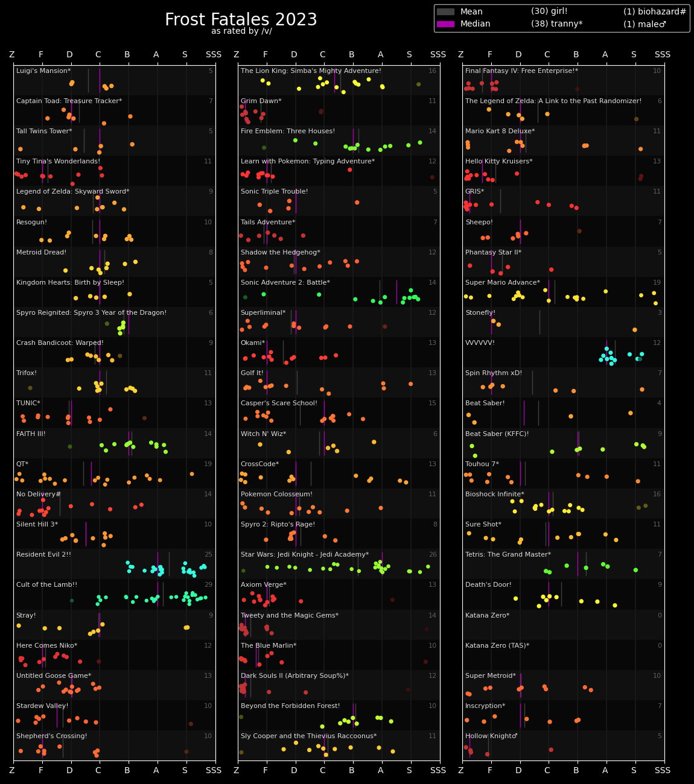The height and width of the screenshot is (784, 694).
Task: Click the VVVVVV! row label
Action: click(480, 343)
